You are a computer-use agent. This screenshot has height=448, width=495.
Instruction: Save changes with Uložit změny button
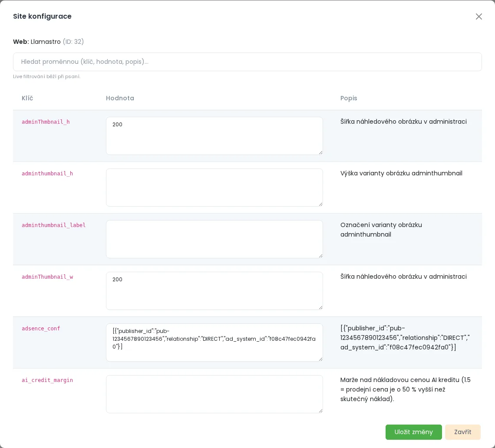tap(413, 432)
